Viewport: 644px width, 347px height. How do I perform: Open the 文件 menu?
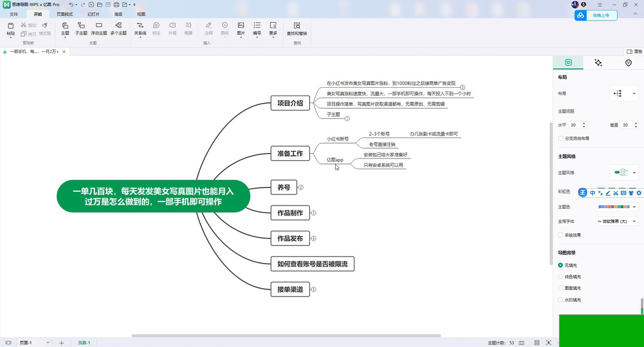coord(14,14)
